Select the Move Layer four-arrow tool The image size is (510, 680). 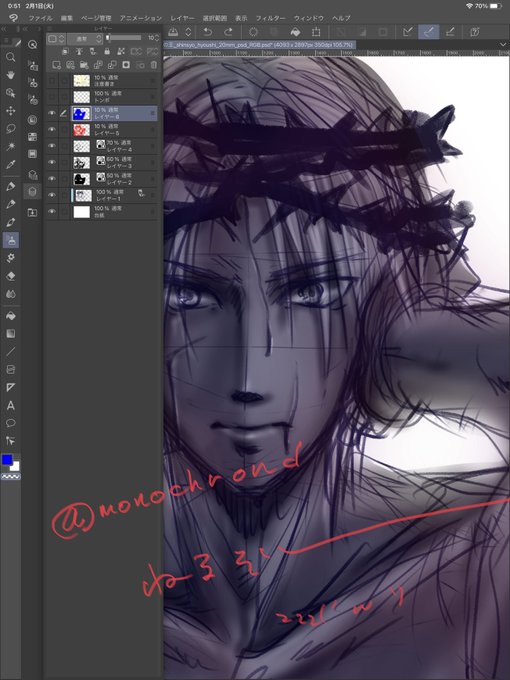[10, 111]
